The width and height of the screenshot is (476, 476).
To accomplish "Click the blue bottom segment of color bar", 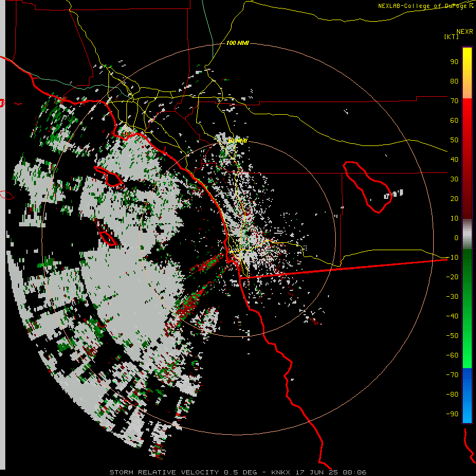I will point(467,395).
